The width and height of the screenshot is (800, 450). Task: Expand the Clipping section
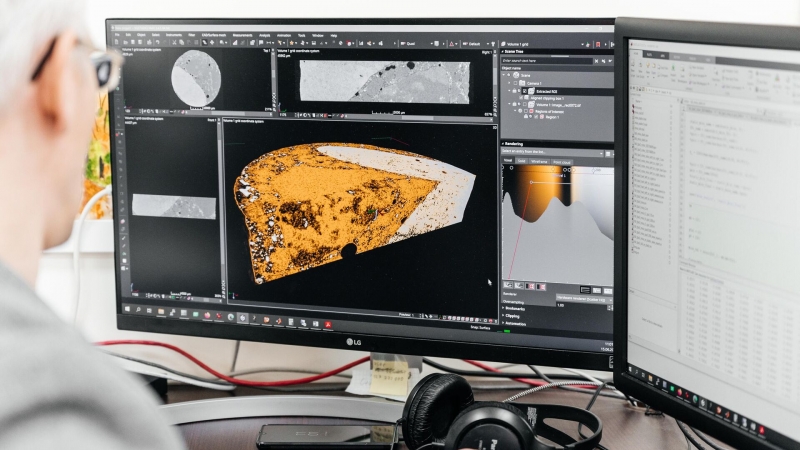(504, 315)
